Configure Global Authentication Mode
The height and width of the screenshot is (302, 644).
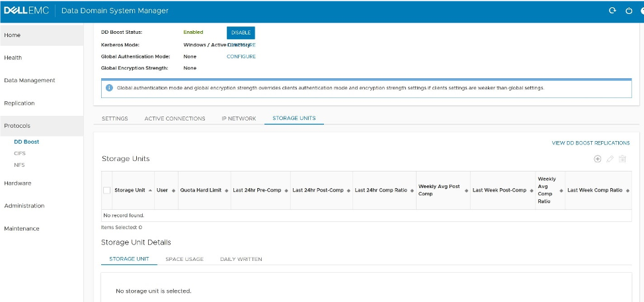coord(241,57)
